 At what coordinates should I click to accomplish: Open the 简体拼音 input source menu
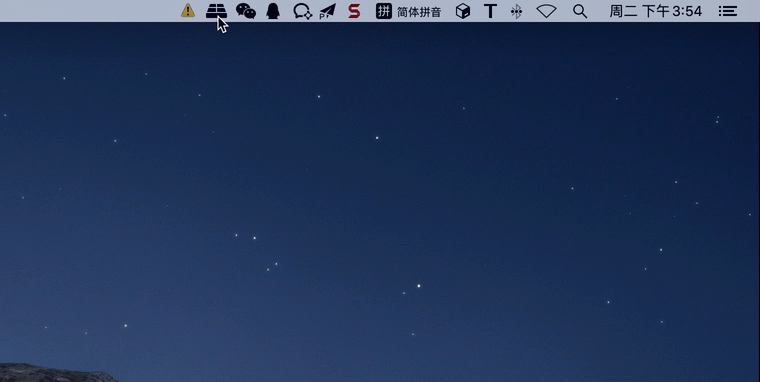[x=409, y=11]
